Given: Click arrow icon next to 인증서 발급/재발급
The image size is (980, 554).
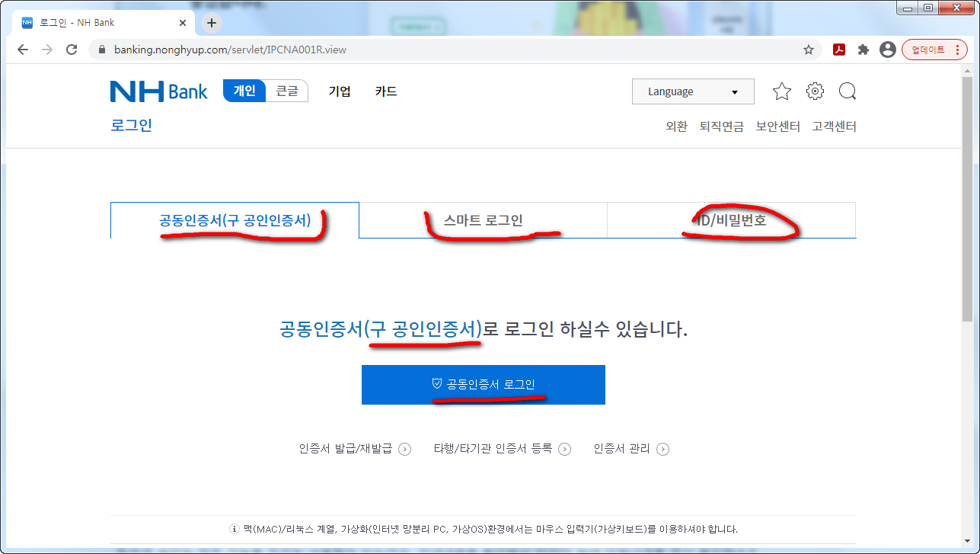Looking at the screenshot, I should coord(405,450).
